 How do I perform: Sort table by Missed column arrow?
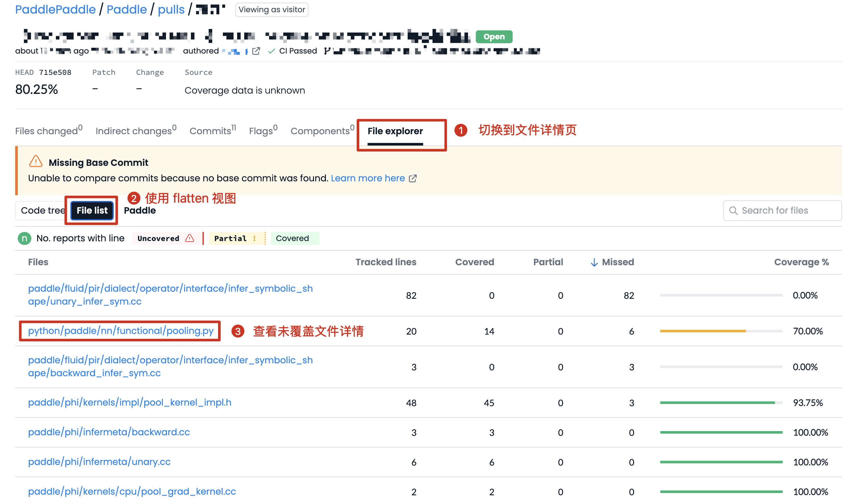click(594, 262)
